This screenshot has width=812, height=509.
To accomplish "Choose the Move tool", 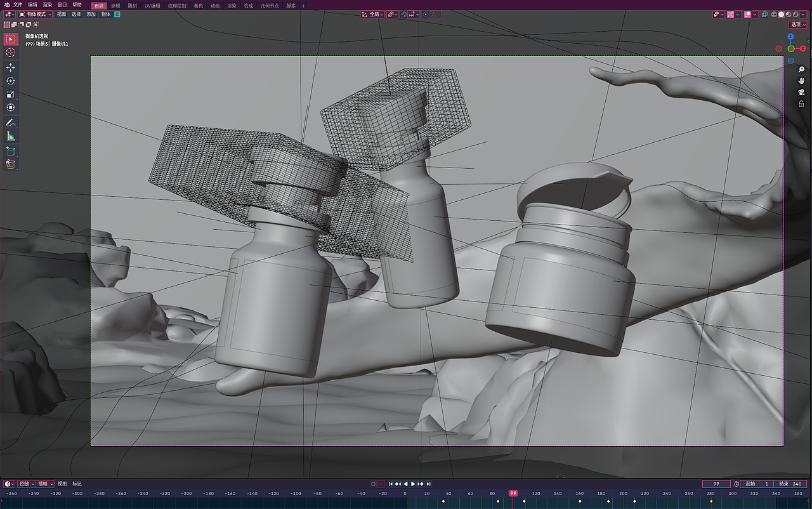I will coord(11,67).
